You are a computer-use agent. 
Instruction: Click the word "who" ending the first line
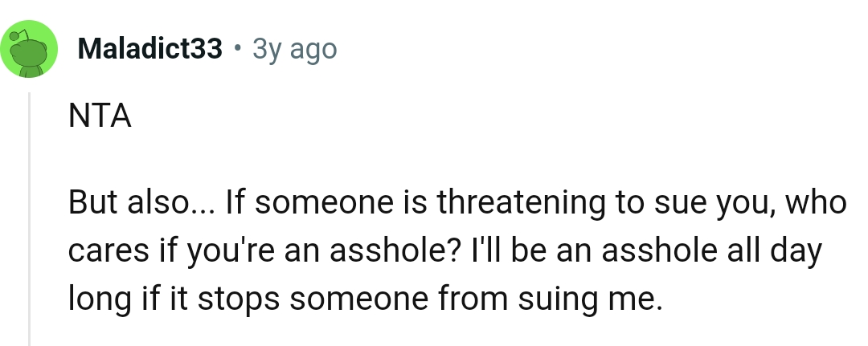click(x=818, y=203)
